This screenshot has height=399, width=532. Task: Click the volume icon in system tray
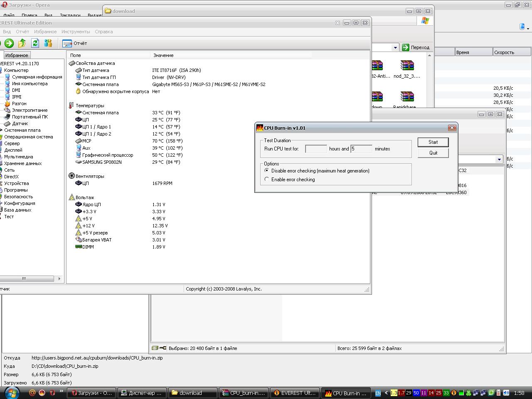click(x=506, y=393)
